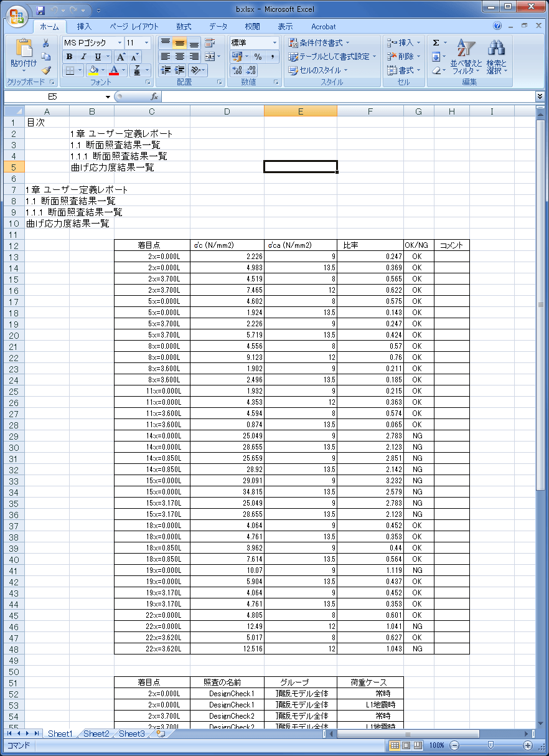Click the Fill Color yellow bucket
The width and height of the screenshot is (549, 756).
pyautogui.click(x=93, y=70)
